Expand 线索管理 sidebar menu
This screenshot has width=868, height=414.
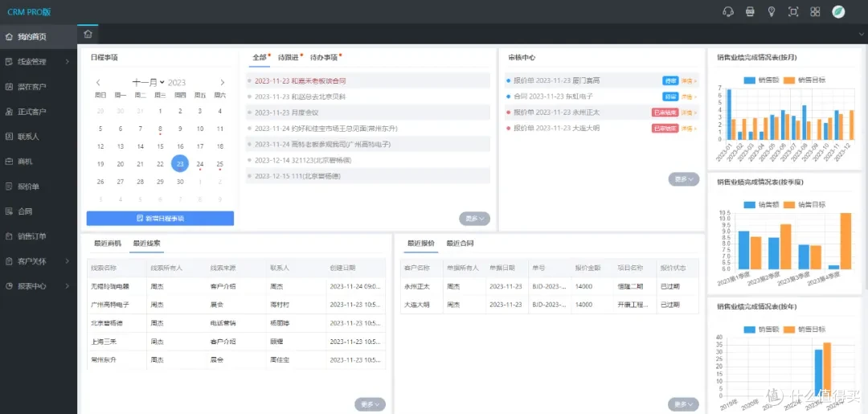pos(39,62)
